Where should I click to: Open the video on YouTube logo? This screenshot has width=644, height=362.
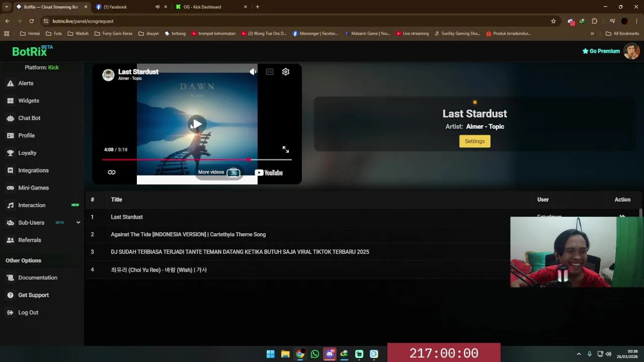(x=269, y=173)
